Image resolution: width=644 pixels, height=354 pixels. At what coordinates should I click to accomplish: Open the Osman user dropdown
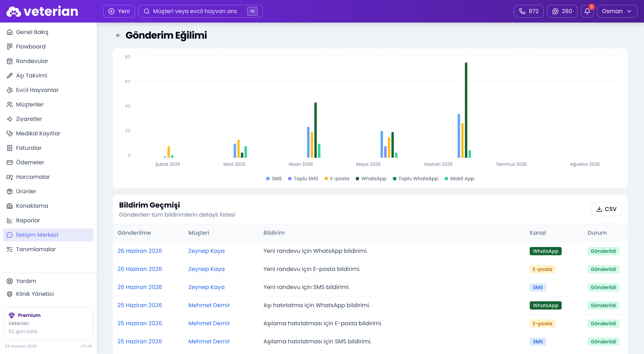(617, 11)
